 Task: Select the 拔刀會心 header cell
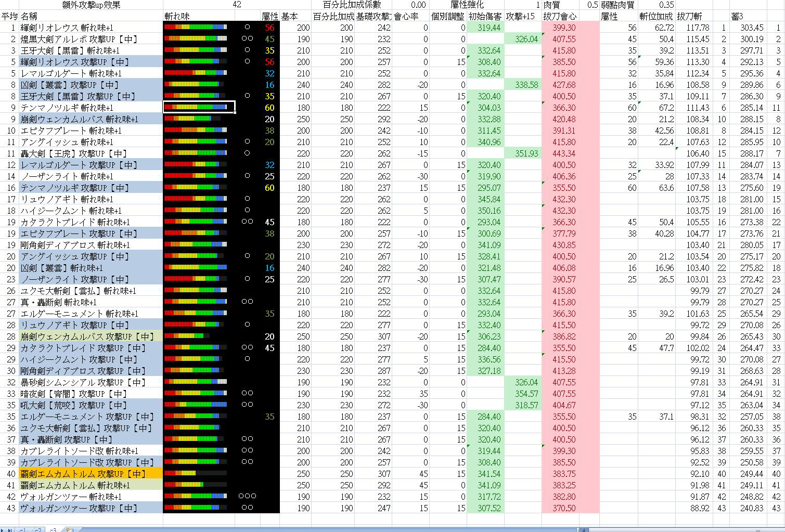(x=560, y=16)
